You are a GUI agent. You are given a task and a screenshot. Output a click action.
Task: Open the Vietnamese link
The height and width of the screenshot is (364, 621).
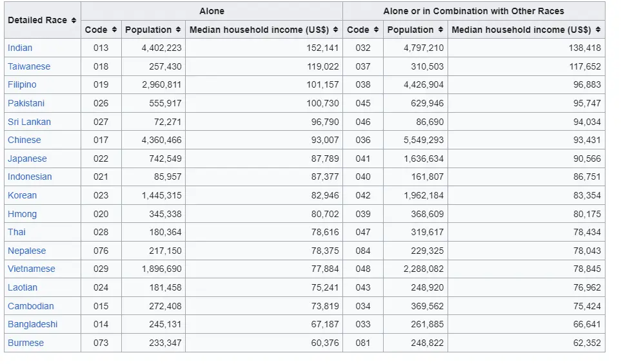pyautogui.click(x=32, y=269)
